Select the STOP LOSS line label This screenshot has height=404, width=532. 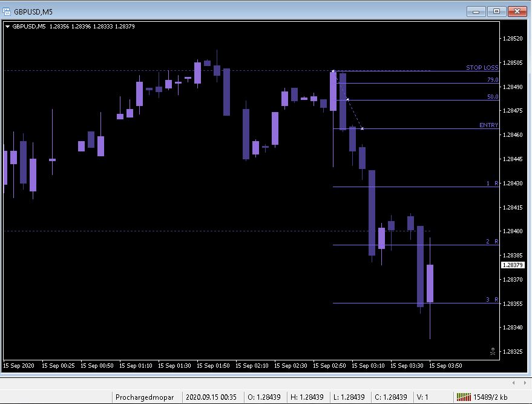click(482, 68)
